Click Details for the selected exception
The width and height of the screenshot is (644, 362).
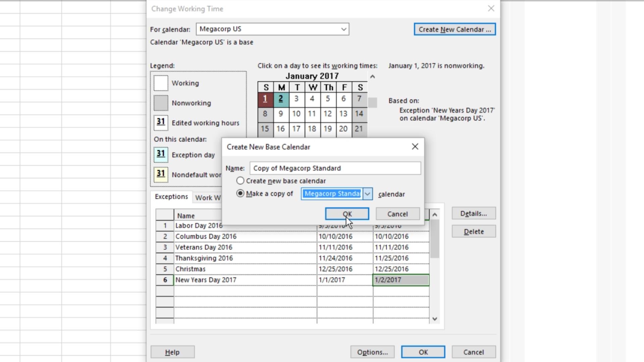473,214
